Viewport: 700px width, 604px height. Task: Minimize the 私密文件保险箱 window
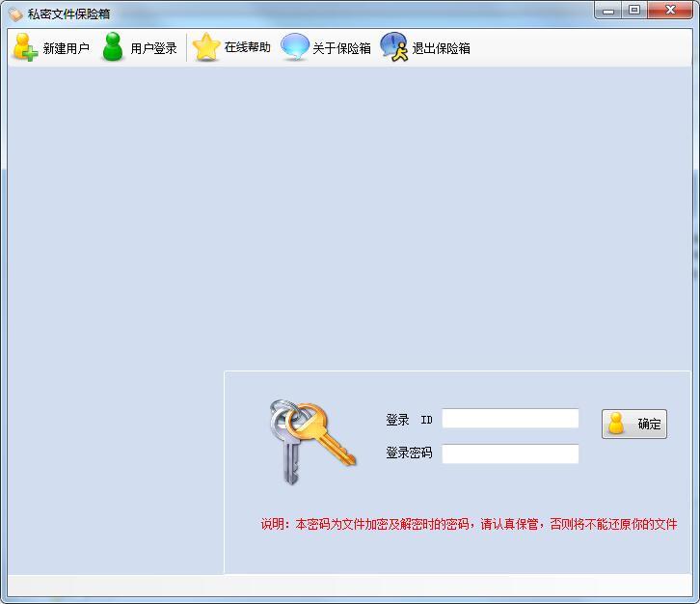(608, 11)
